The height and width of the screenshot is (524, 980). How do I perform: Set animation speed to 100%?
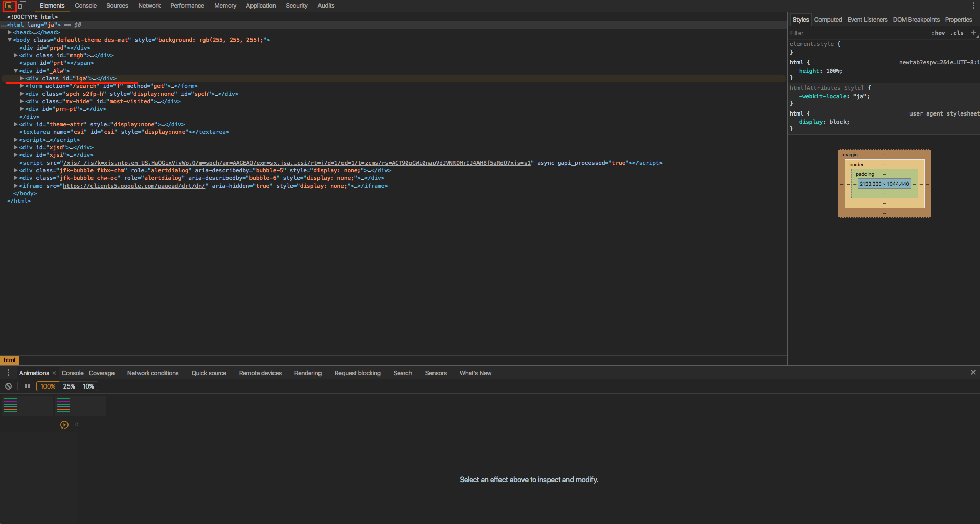click(48, 386)
